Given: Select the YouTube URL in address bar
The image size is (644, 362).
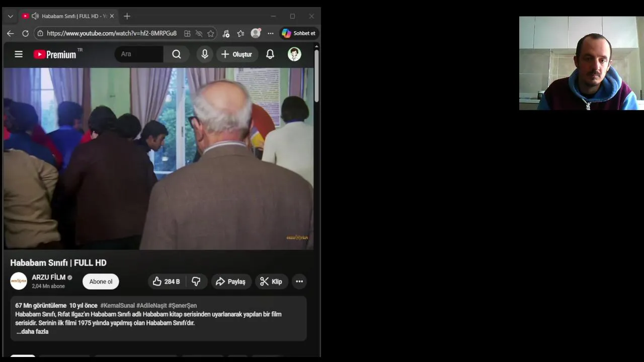Looking at the screenshot, I should [x=112, y=33].
